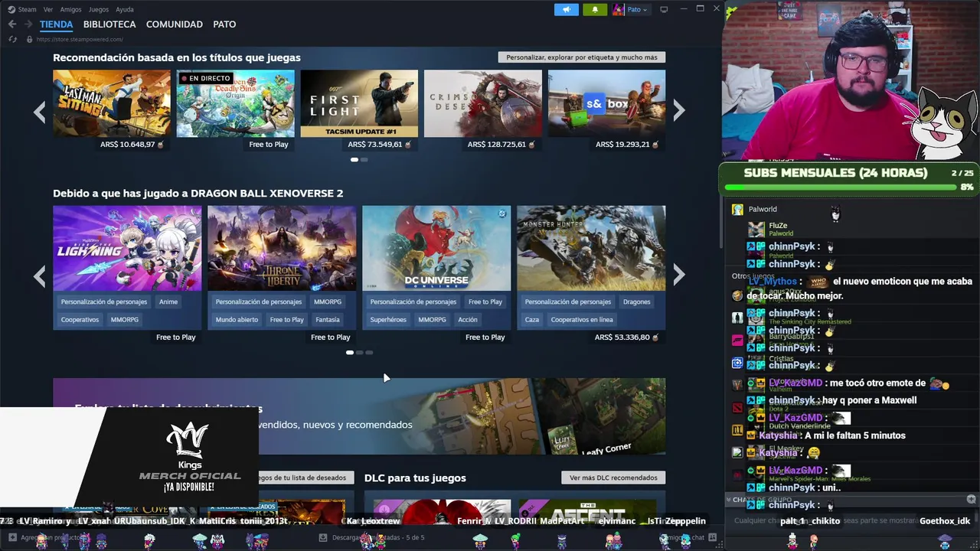The image size is (980, 551).
Task: Switch to the TIENDA tab
Action: click(57, 24)
